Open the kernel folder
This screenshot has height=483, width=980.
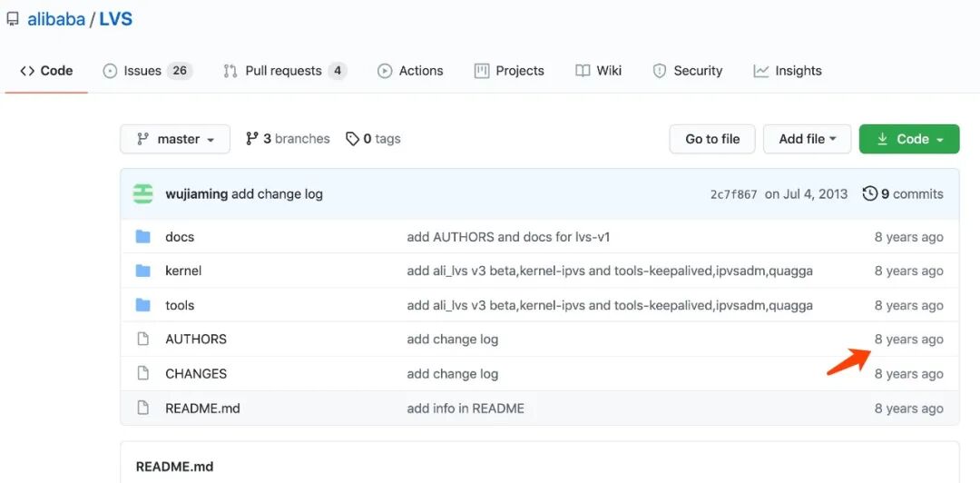point(183,271)
